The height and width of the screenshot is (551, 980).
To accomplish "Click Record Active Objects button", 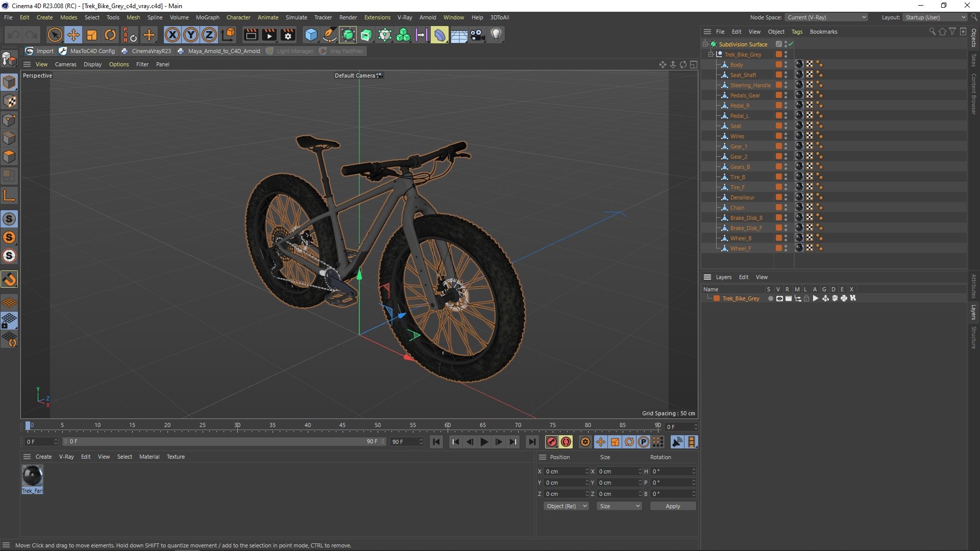I will [x=551, y=442].
